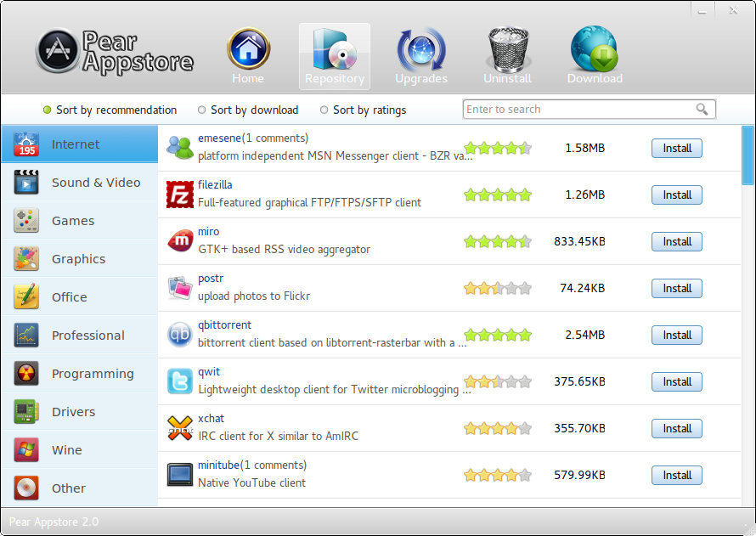Click the star rating for xchat
756x536 pixels.
coord(498,428)
